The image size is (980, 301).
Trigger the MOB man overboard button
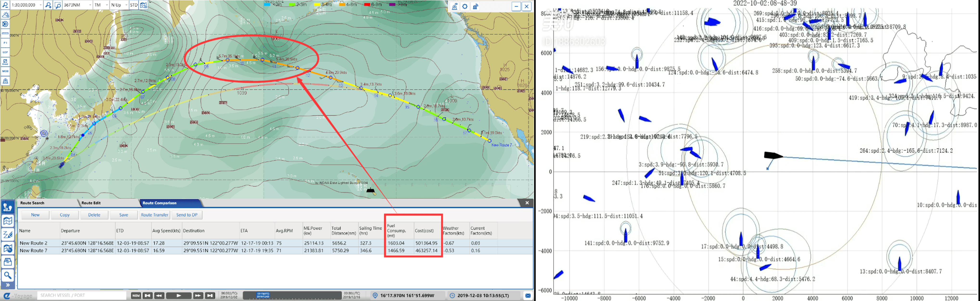pos(5,71)
